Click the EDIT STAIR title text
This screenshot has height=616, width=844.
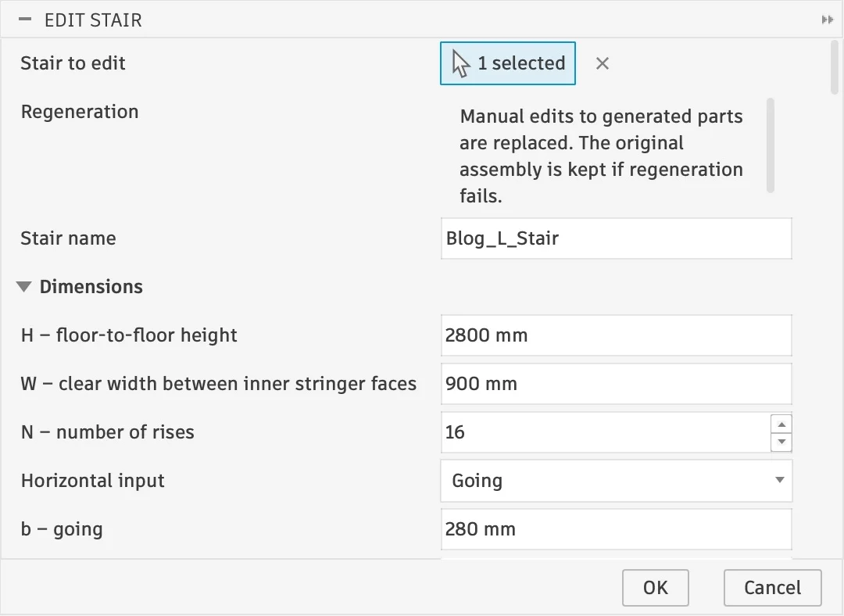93,20
